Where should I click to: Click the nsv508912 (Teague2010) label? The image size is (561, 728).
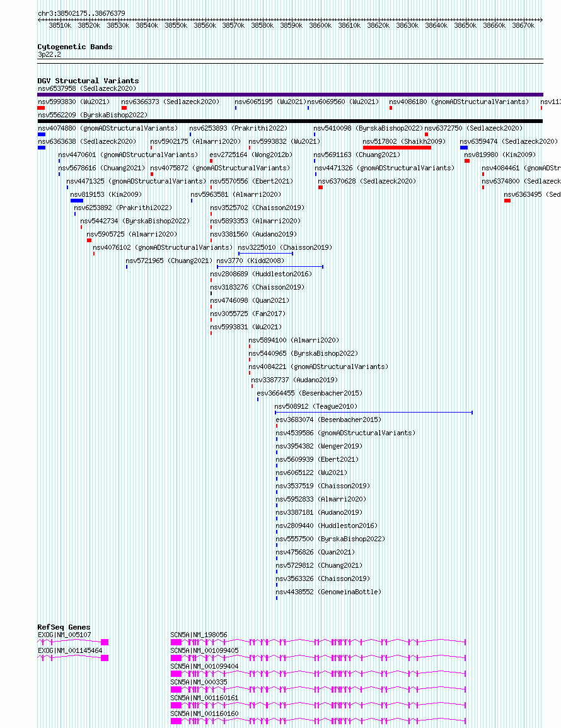point(316,406)
